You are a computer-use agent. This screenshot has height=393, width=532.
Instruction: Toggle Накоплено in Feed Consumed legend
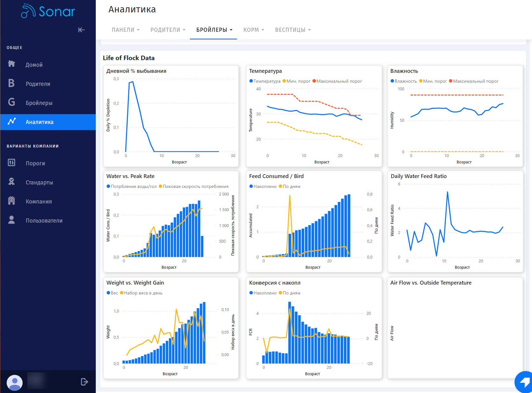[x=263, y=186]
